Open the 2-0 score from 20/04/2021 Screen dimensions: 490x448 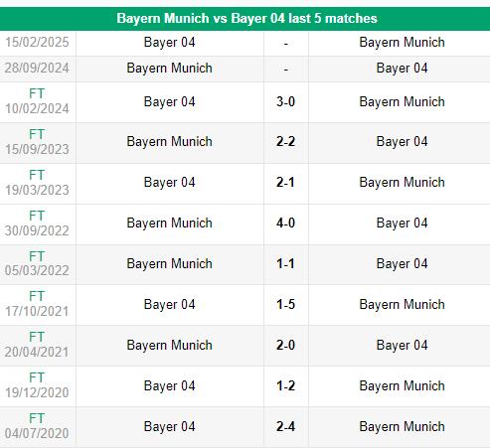pyautogui.click(x=285, y=346)
